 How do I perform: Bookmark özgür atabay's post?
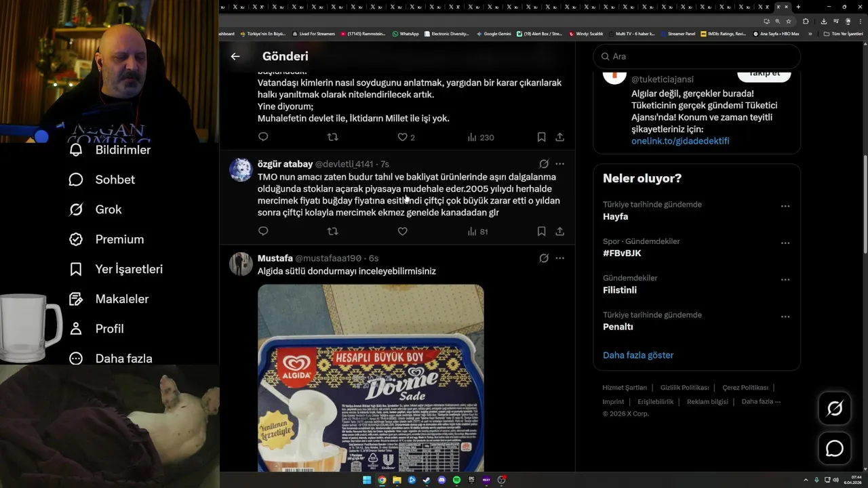[541, 231]
